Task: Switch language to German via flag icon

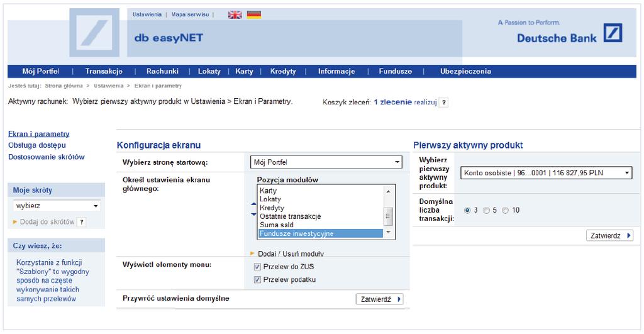Action: pyautogui.click(x=254, y=15)
